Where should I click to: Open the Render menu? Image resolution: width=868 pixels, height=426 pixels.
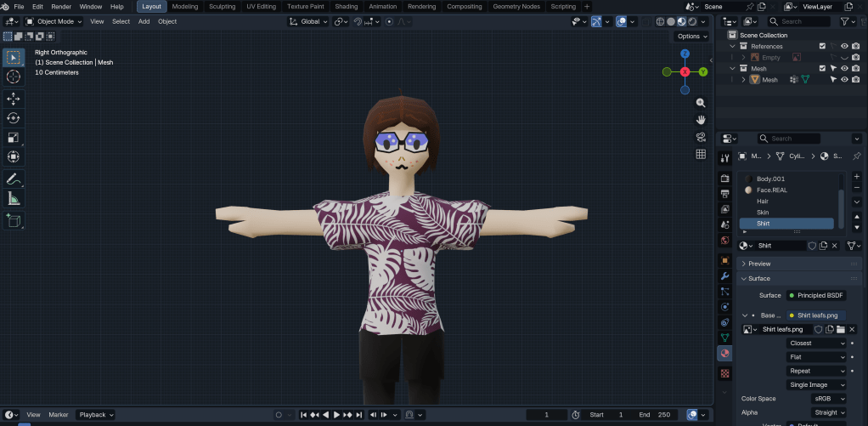[61, 7]
